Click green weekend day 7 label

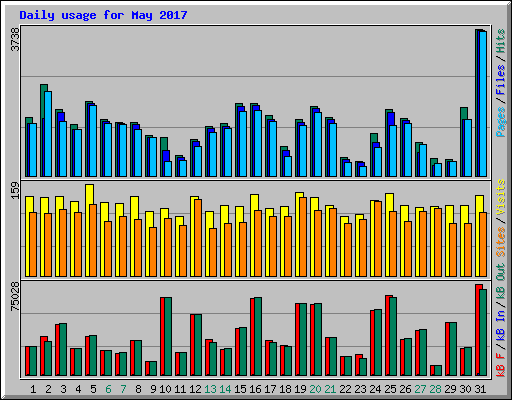coord(123,389)
